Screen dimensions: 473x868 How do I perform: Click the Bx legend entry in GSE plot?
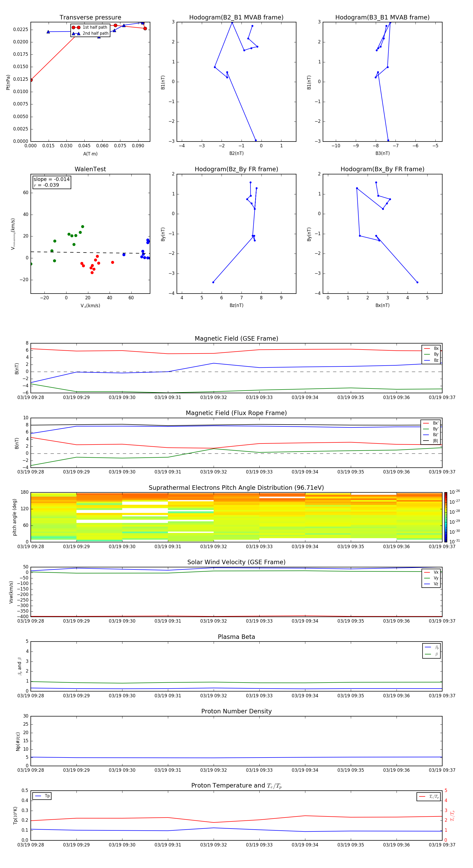[x=431, y=349]
